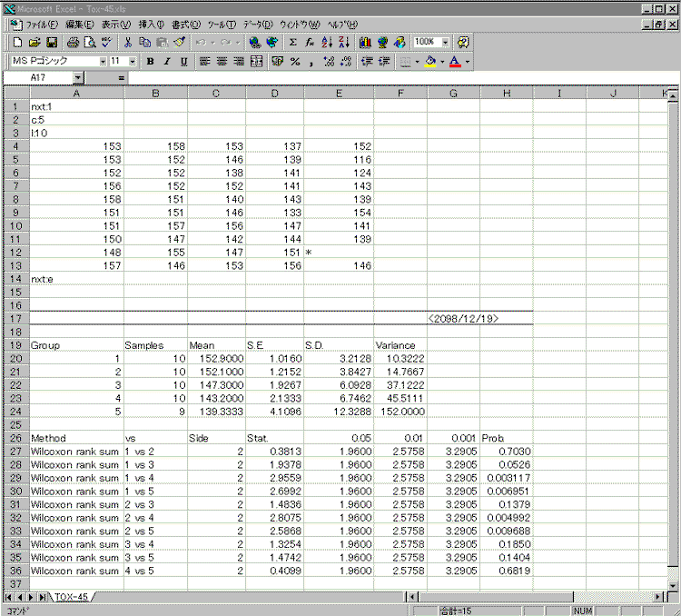Select the column D header
Viewport: 681px width, 616px height.
274,93
